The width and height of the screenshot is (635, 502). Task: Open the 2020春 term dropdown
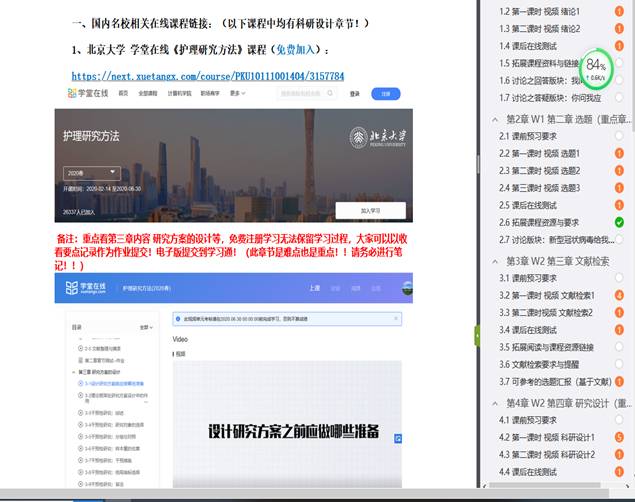click(92, 172)
